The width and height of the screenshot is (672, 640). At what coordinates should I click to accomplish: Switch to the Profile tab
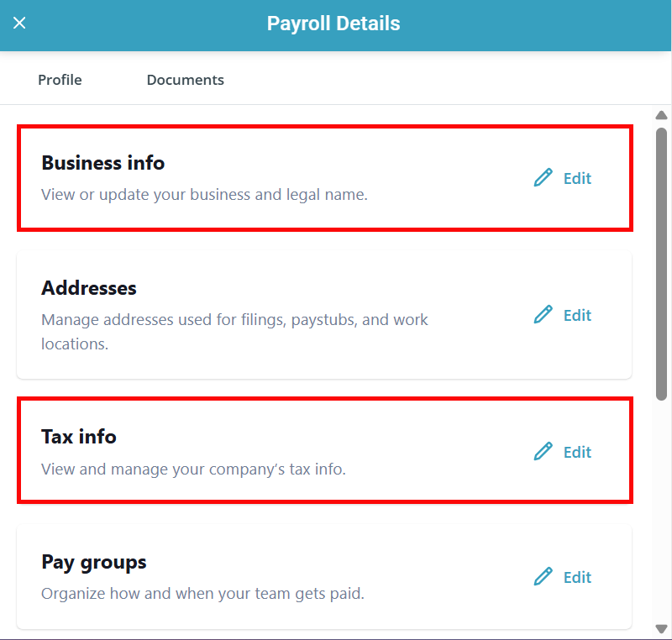(x=60, y=80)
